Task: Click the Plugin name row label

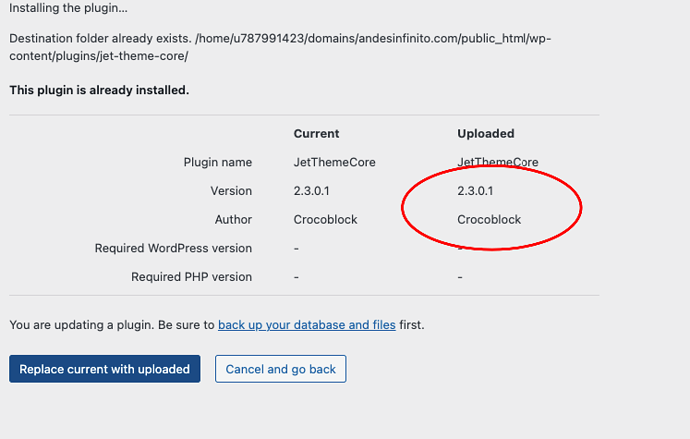Action: point(218,162)
